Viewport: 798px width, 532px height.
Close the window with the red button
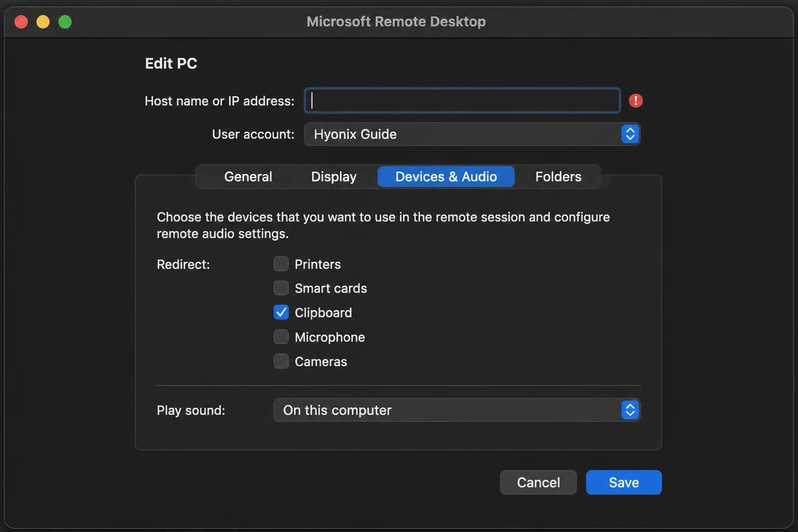pyautogui.click(x=21, y=22)
